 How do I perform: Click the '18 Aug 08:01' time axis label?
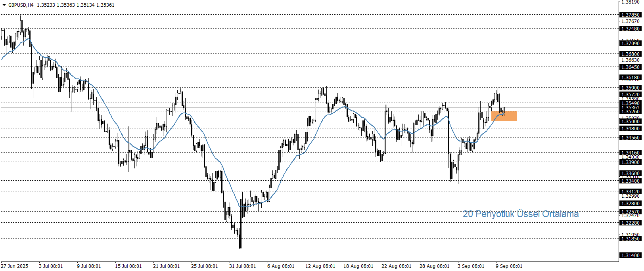pos(358,266)
